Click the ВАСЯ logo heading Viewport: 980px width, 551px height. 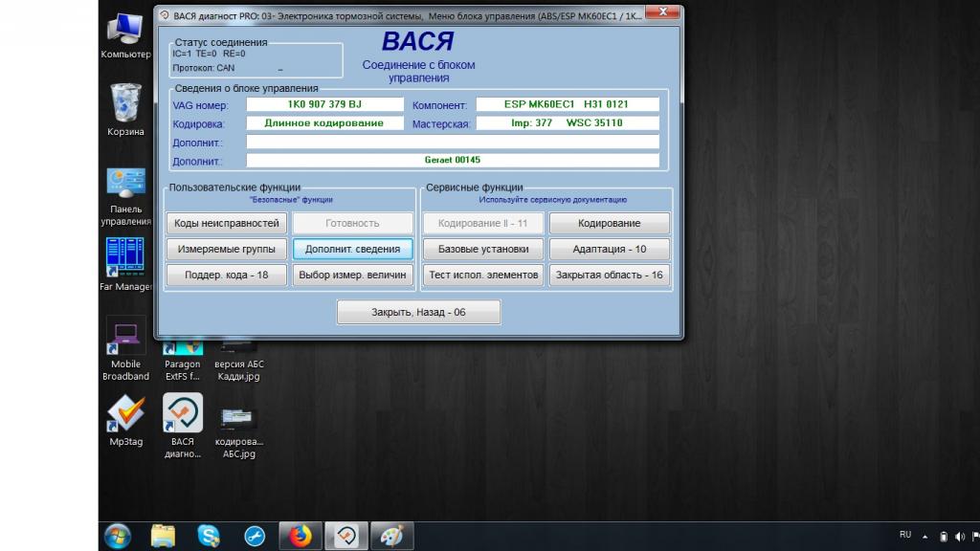pos(418,41)
